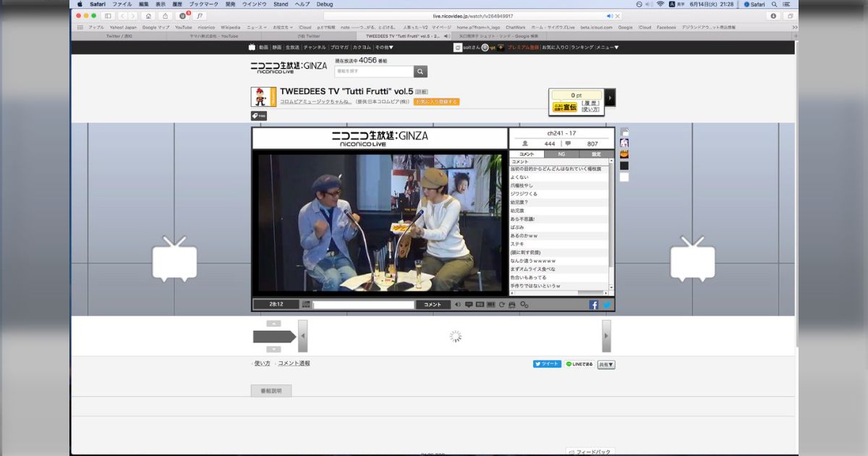Open the コメント通報 link
Screen dimensions: 868x456
(x=294, y=363)
